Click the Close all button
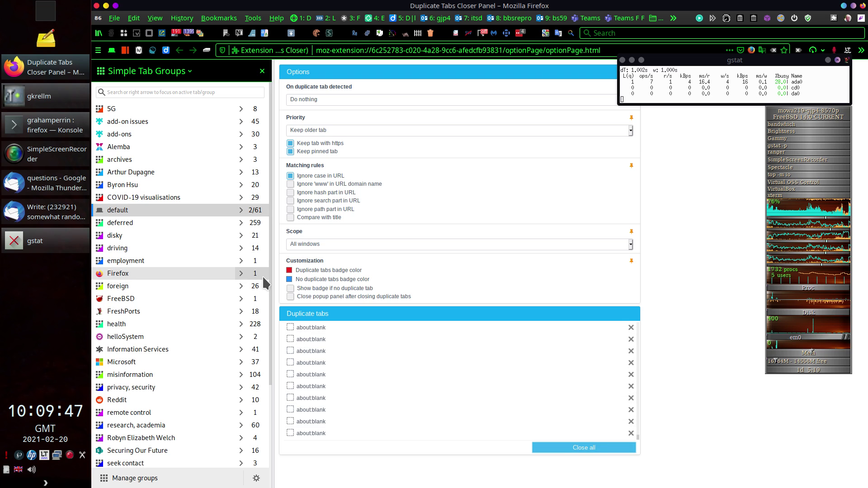 [x=584, y=447]
